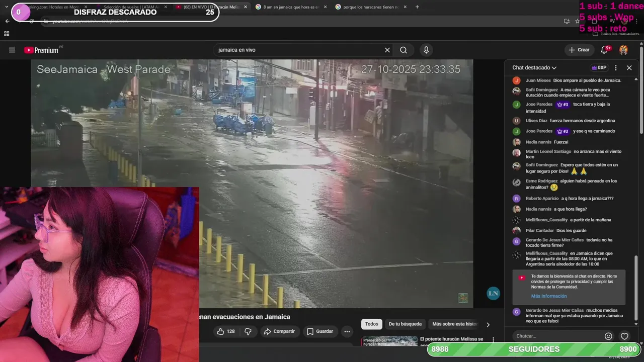Open chat three-dot options menu
The height and width of the screenshot is (362, 644).
pos(616,67)
